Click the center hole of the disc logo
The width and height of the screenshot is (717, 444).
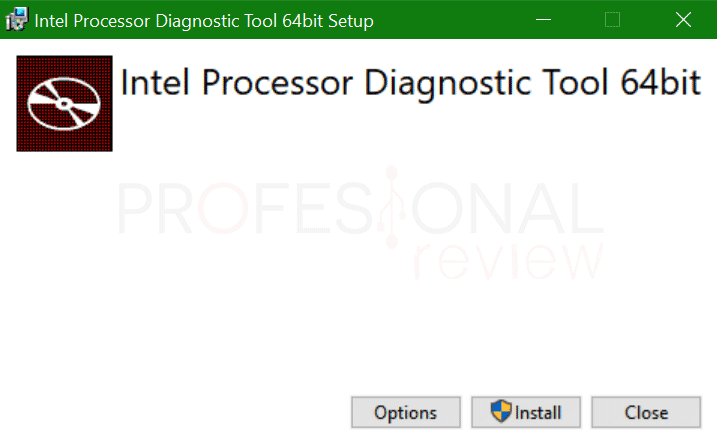(x=64, y=104)
